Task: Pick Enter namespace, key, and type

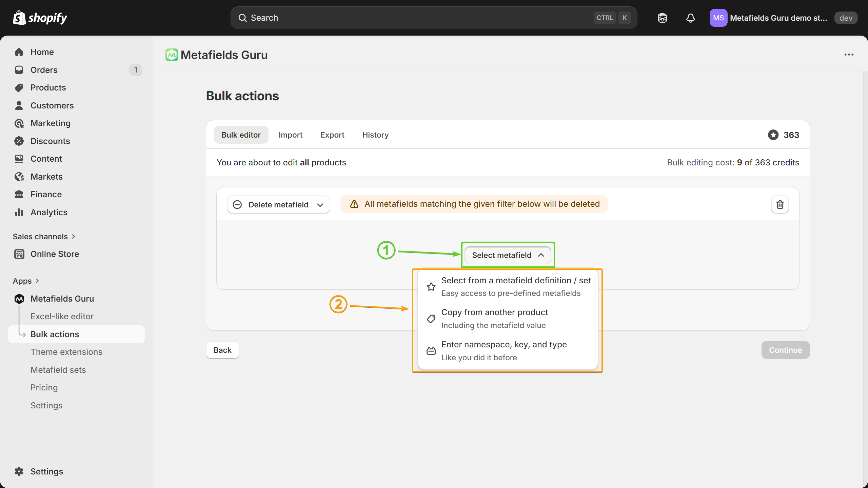Action: [504, 351]
